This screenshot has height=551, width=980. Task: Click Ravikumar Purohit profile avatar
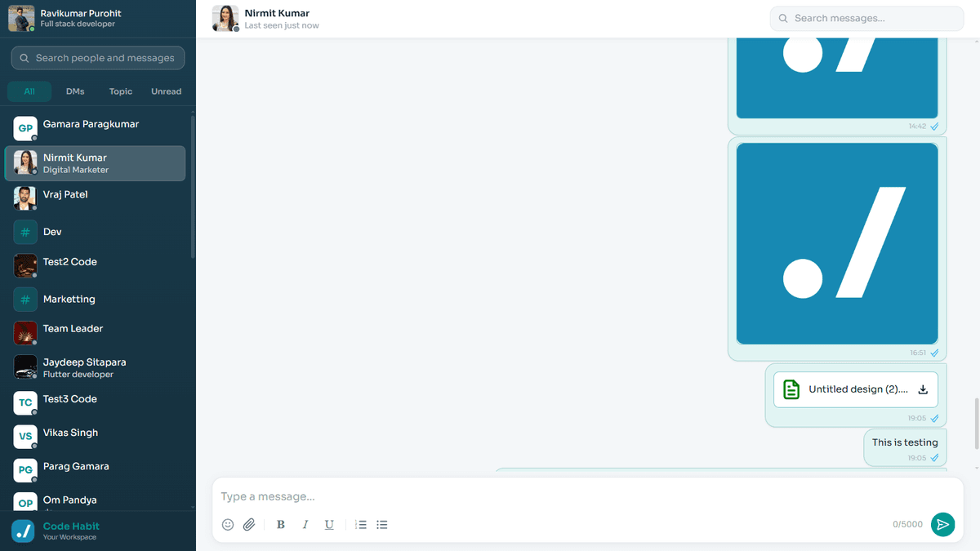pos(21,18)
